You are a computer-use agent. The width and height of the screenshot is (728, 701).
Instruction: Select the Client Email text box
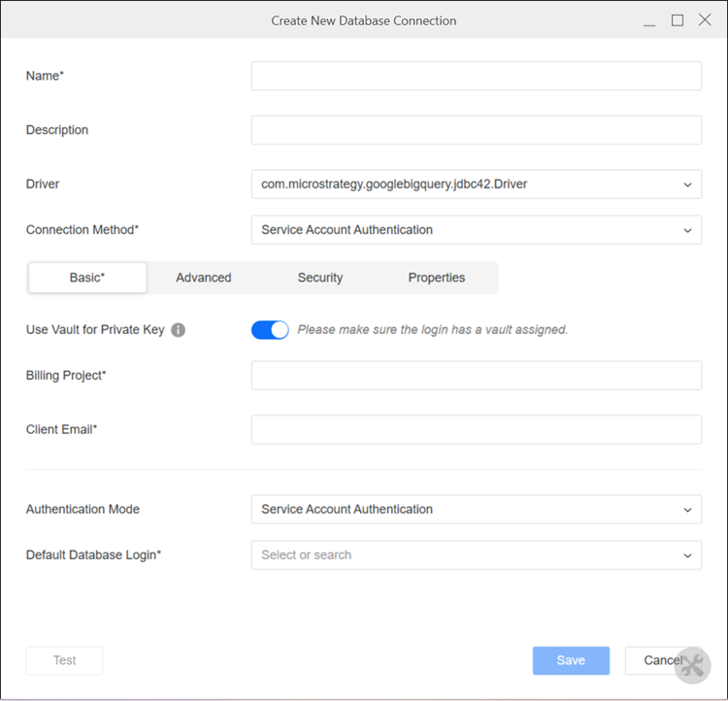click(476, 429)
